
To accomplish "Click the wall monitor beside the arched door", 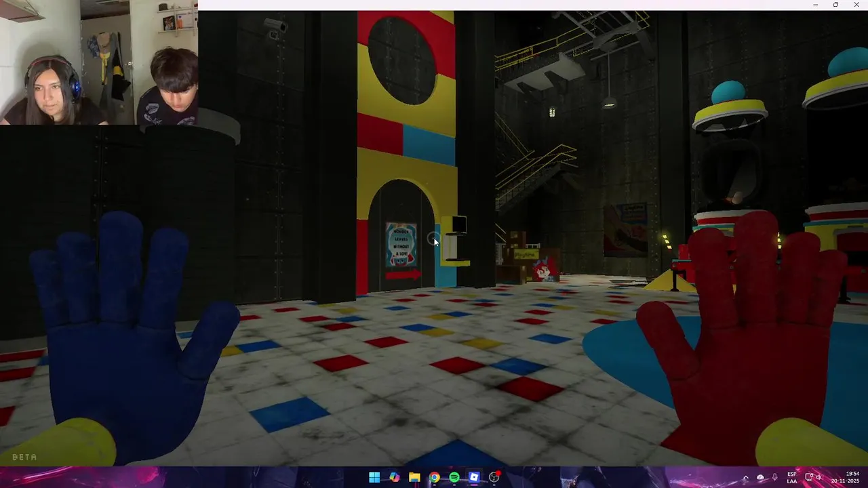I will point(459,224).
